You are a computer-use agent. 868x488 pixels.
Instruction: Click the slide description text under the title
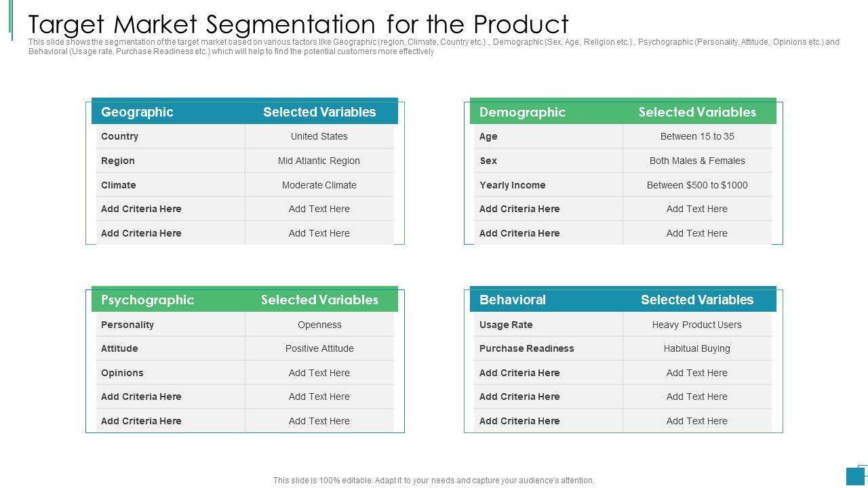[434, 46]
